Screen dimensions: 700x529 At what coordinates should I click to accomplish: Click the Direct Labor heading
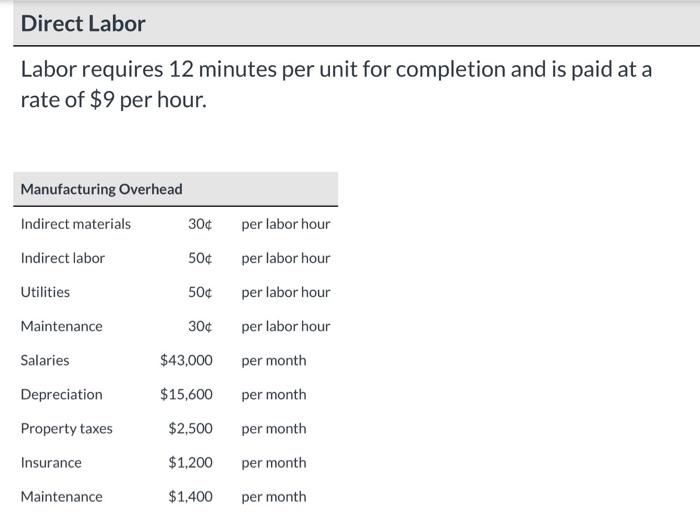(83, 24)
